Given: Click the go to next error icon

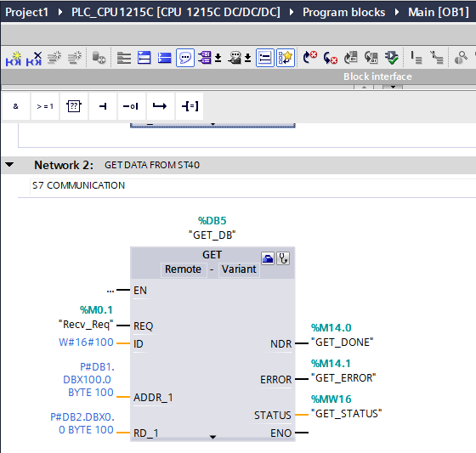Looking at the screenshot, I should (310, 58).
